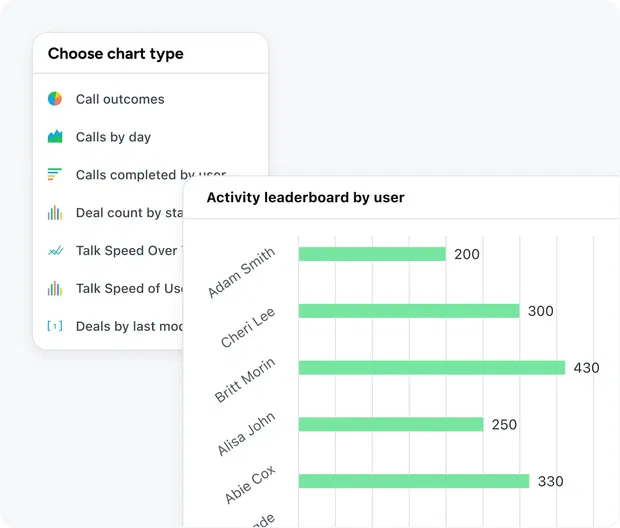Screen dimensions: 620x528
Task: Click the Call outcomes pie chart icon
Action: point(55,99)
